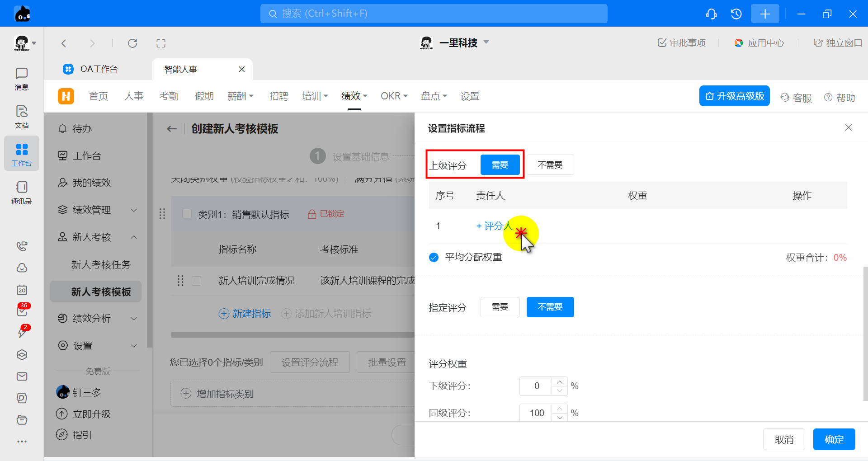Image resolution: width=868 pixels, height=461 pixels.
Task: Select 不需要 for 上级评分
Action: [x=550, y=165]
